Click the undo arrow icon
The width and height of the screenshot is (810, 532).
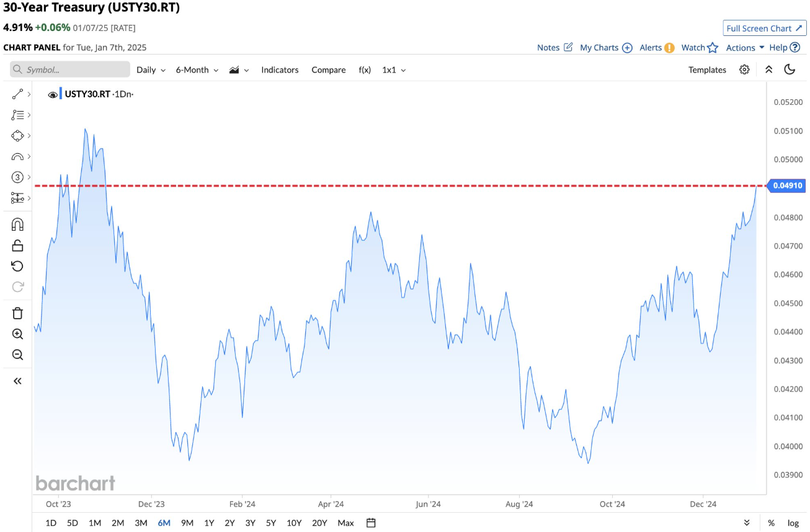click(17, 266)
